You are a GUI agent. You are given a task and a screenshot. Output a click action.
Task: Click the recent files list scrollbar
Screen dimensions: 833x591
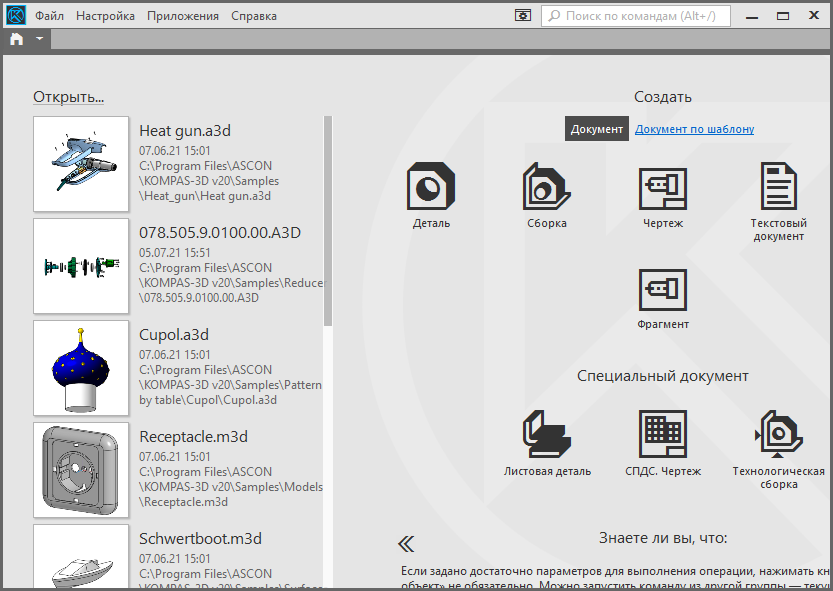click(x=328, y=221)
